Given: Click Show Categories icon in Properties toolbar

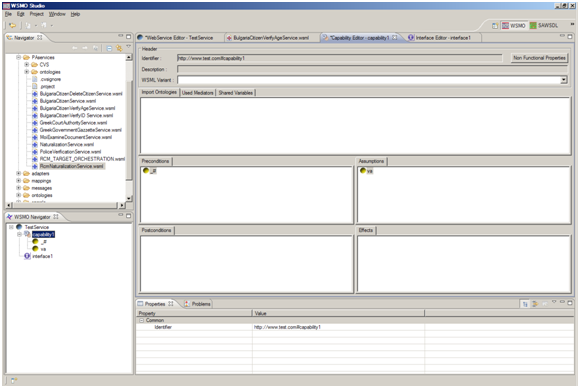Looking at the screenshot, I should coord(525,304).
